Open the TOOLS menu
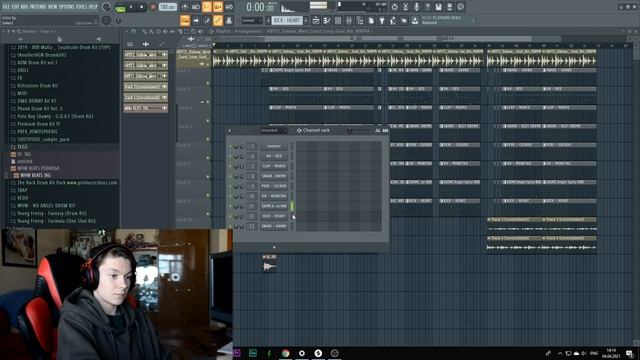 [x=82, y=7]
